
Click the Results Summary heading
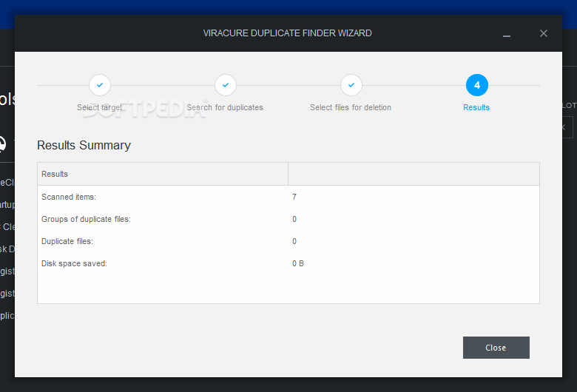[x=84, y=146]
